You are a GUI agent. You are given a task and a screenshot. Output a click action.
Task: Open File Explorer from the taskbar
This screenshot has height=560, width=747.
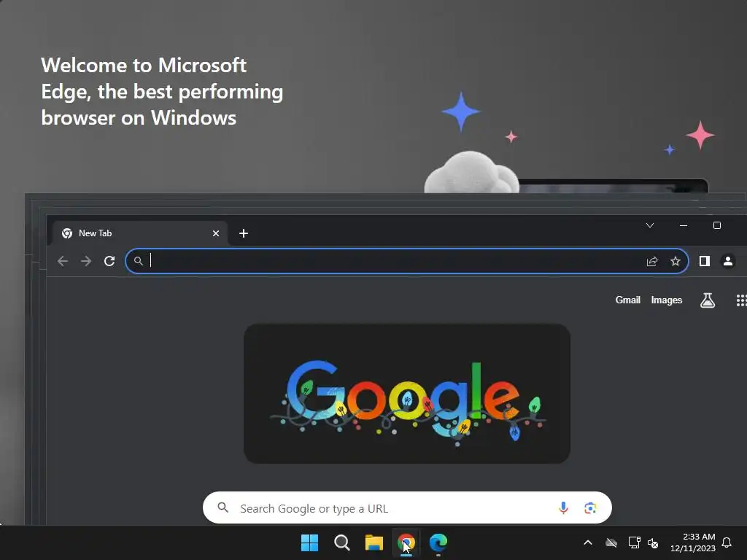374,542
